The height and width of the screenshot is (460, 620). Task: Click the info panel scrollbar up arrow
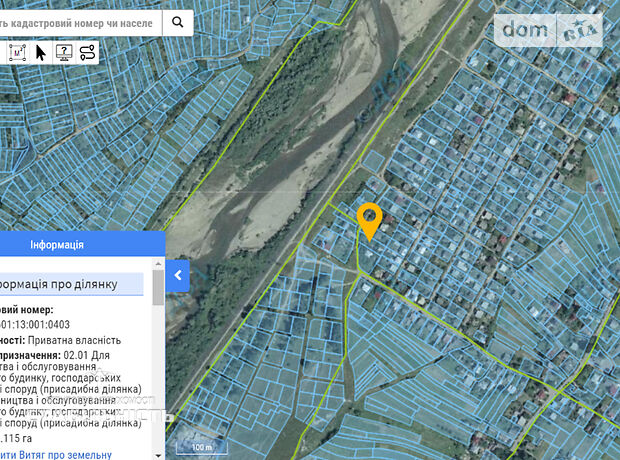click(x=158, y=263)
